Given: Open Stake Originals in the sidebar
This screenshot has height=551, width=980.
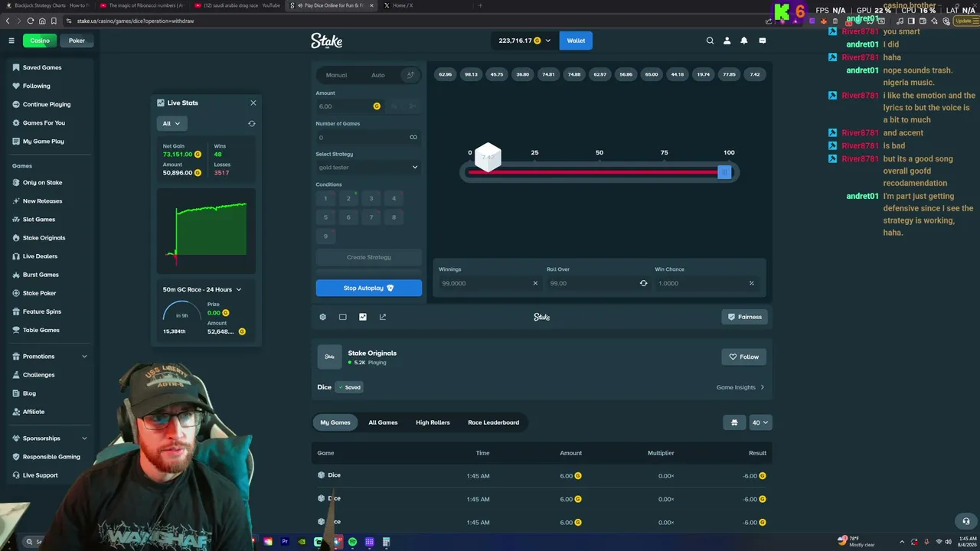Looking at the screenshot, I should click(x=44, y=238).
